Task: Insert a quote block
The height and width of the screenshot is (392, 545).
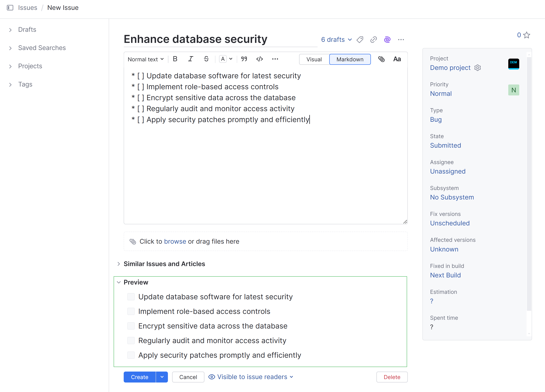Action: pyautogui.click(x=244, y=59)
